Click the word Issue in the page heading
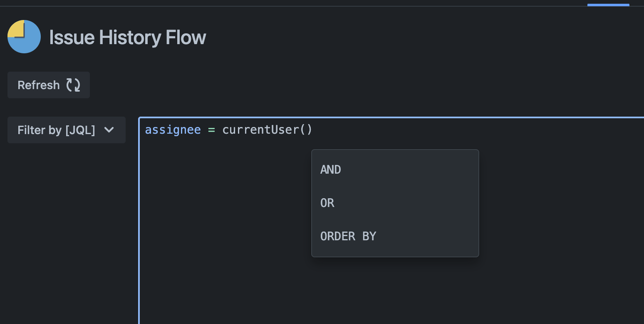Viewport: 644px width, 324px height. (x=72, y=37)
